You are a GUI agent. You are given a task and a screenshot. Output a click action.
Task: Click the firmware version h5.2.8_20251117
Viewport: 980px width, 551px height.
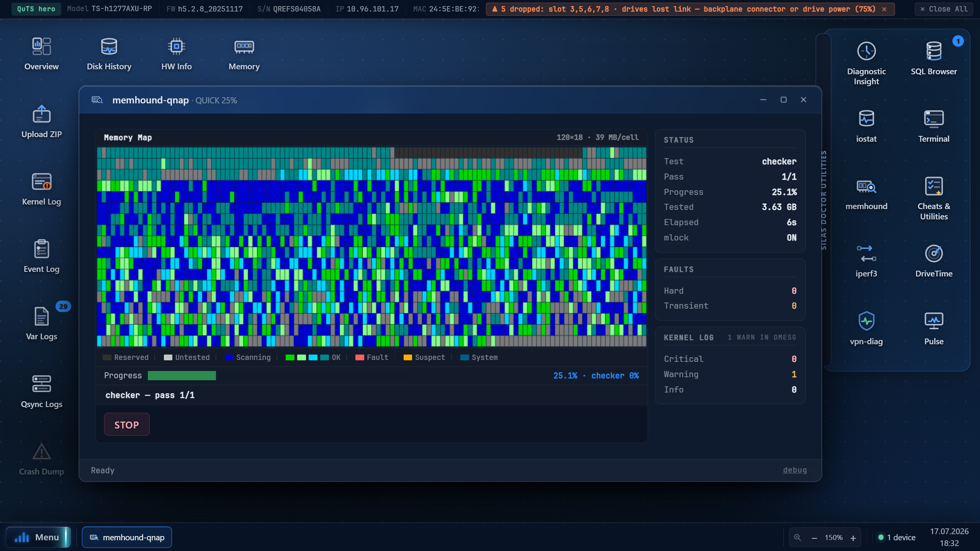(210, 9)
